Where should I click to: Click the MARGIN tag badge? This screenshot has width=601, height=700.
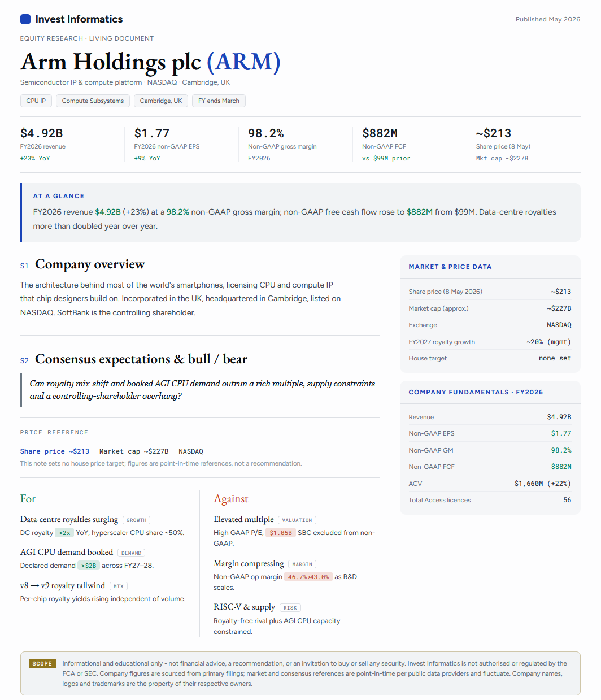[302, 564]
